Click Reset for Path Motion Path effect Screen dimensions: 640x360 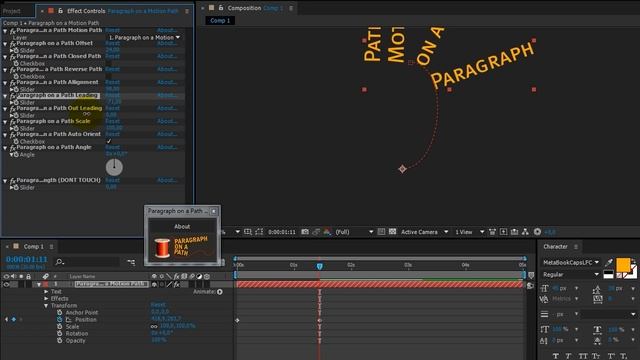[112, 30]
